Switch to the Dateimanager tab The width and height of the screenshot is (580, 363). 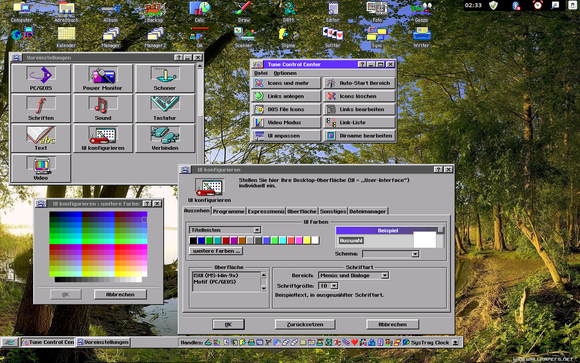(x=368, y=211)
